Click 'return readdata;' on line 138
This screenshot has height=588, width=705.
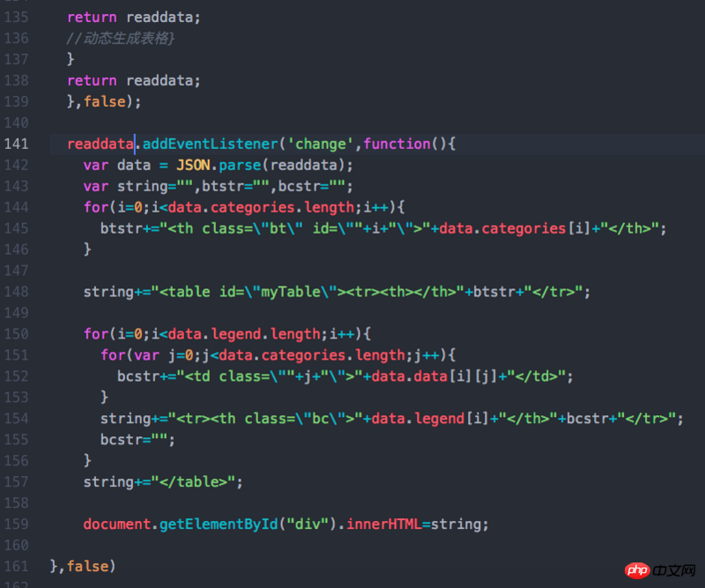[x=134, y=80]
